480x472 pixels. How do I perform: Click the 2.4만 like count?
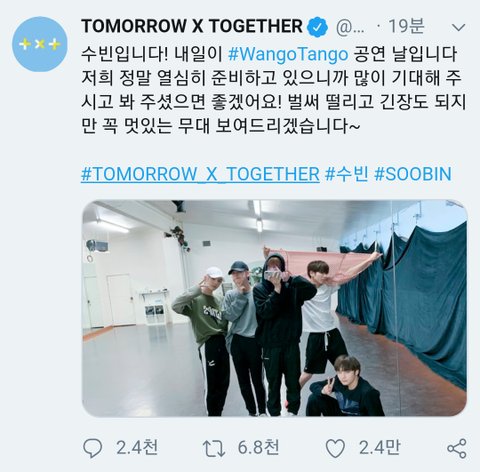click(379, 448)
